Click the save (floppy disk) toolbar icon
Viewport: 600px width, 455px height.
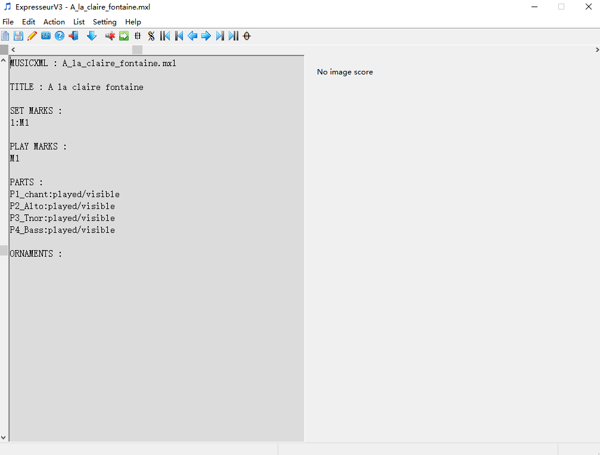[x=18, y=36]
